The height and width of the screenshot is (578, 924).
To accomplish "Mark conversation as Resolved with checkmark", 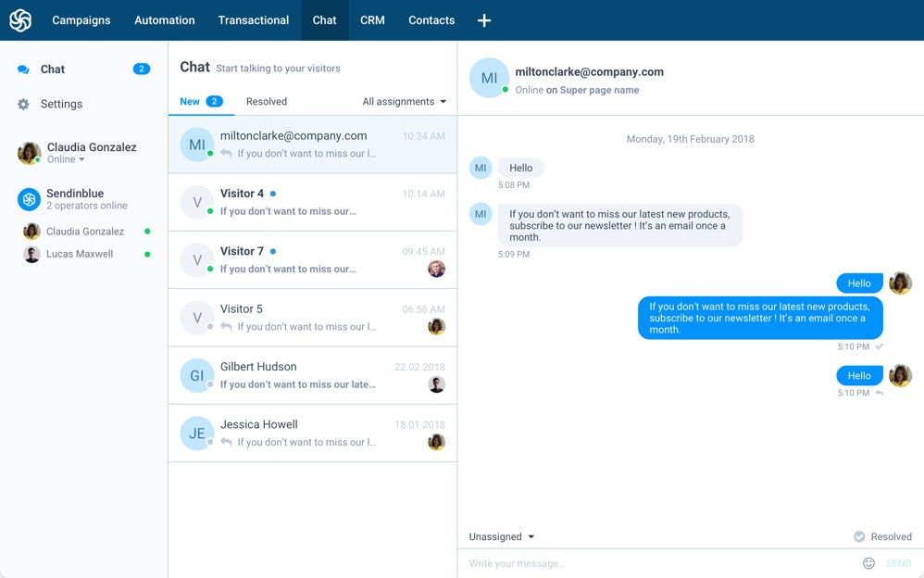I will coord(882,536).
